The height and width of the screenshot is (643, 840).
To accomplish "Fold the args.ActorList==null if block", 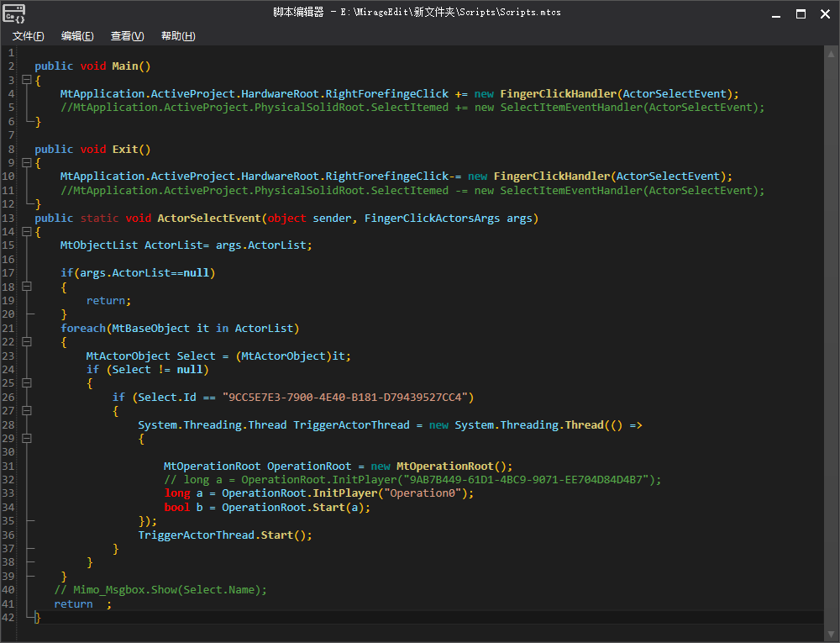I will click(27, 287).
